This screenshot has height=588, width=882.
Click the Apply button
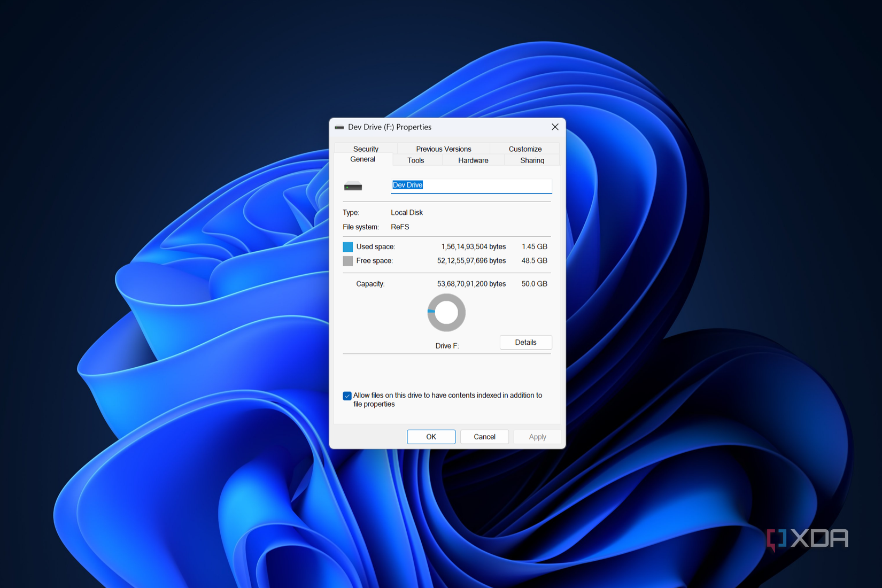tap(537, 437)
